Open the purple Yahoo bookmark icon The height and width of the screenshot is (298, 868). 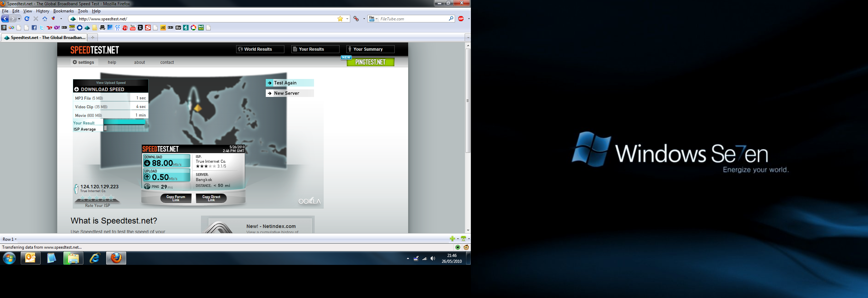point(57,28)
